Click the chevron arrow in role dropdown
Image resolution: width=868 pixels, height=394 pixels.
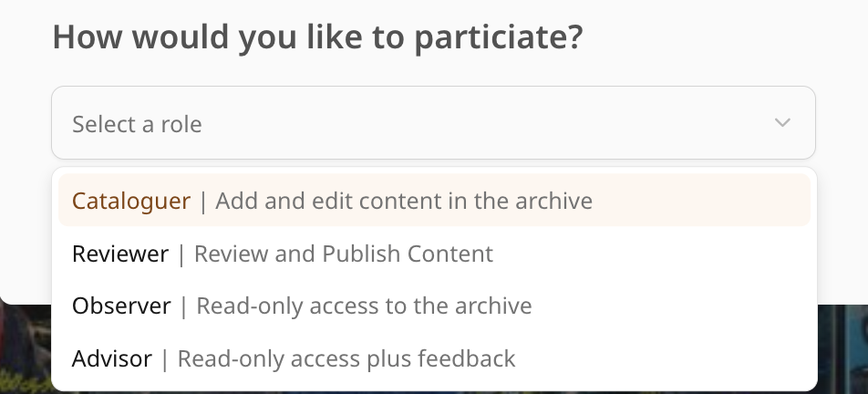tap(781, 123)
